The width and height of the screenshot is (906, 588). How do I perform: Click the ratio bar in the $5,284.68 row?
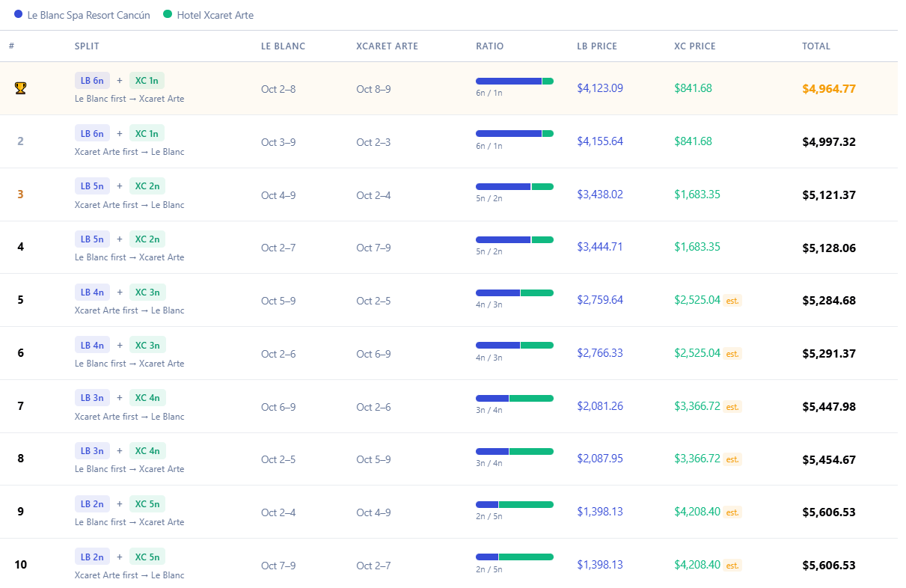[515, 293]
